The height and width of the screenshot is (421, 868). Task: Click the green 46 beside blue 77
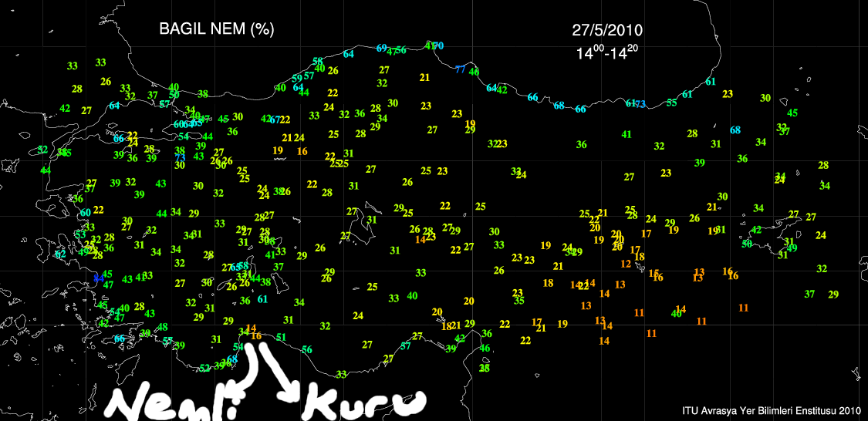[474, 72]
